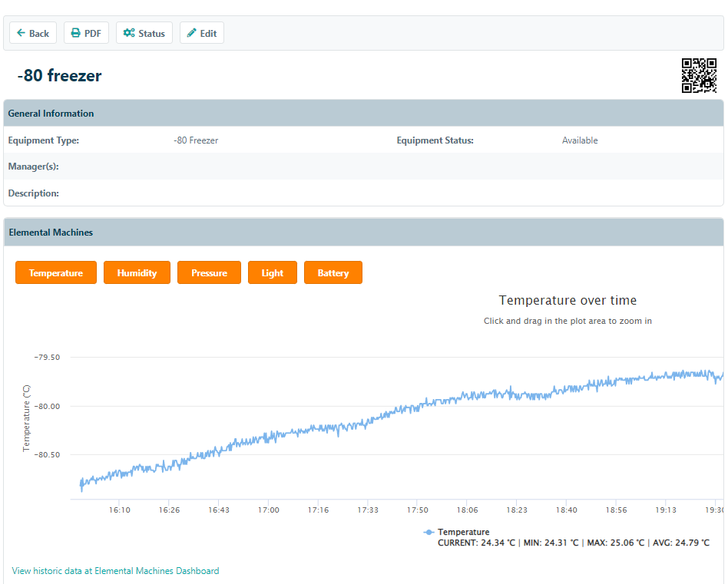Click the Edit pencil button

pos(202,33)
